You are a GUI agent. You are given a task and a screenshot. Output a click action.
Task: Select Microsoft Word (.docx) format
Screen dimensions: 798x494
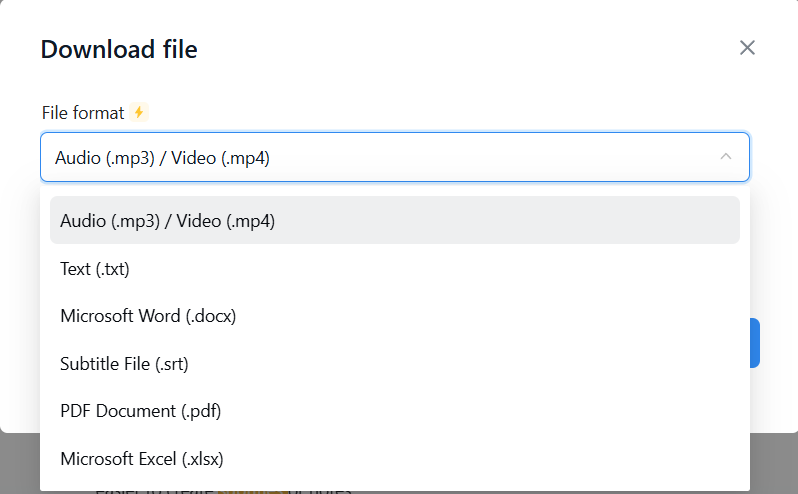pos(148,316)
